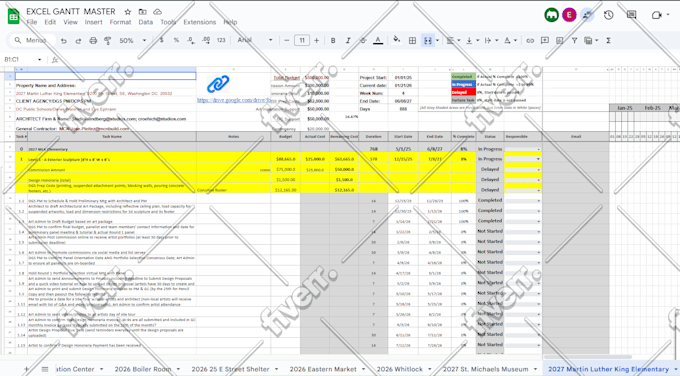Viewport: 680px width, 376px height.
Task: Select the Project Start label cell
Action: tap(373, 78)
